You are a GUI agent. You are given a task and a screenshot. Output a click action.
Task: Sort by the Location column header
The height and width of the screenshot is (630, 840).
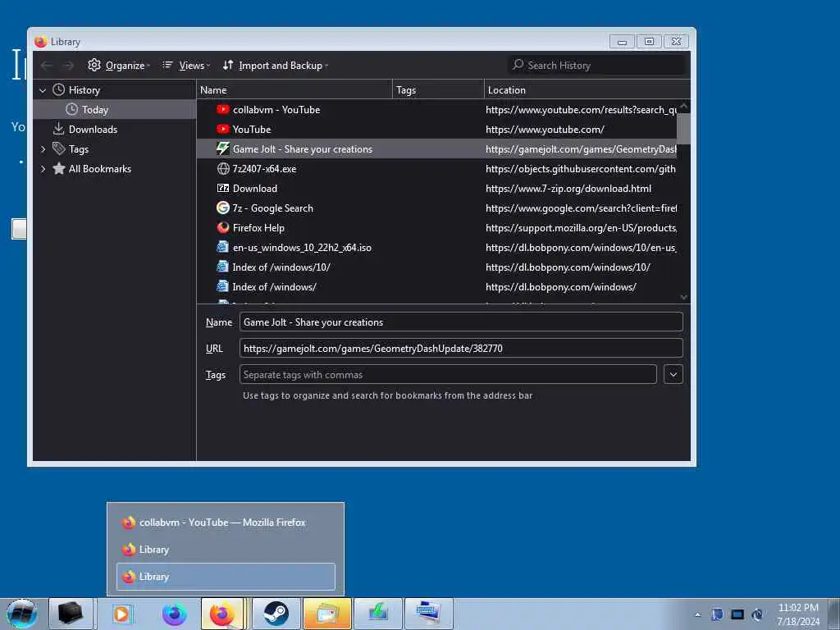[587, 90]
